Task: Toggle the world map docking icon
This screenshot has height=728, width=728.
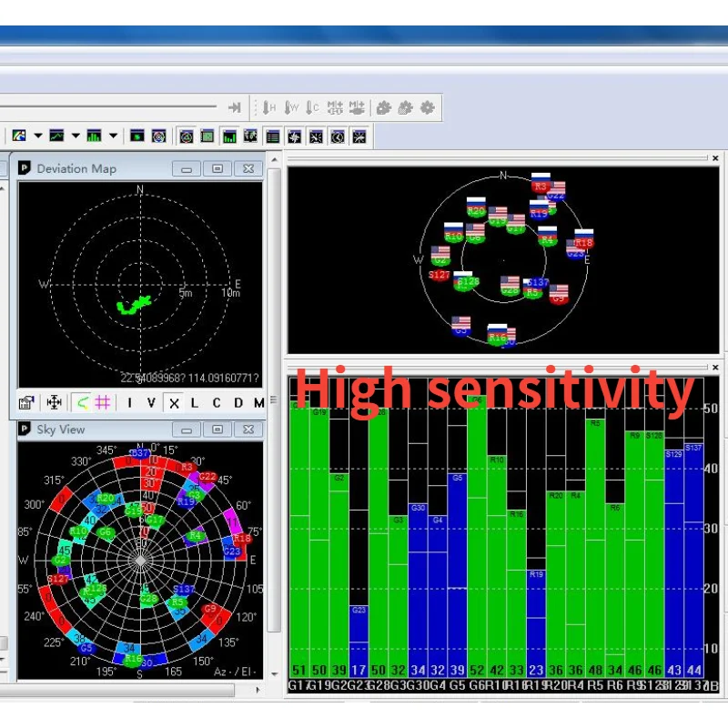Action: tap(251, 136)
